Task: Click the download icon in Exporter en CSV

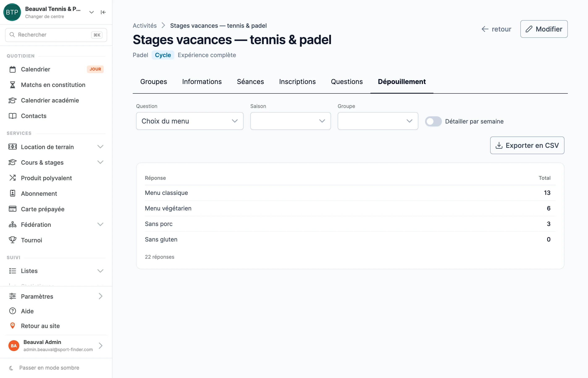Action: [499, 146]
